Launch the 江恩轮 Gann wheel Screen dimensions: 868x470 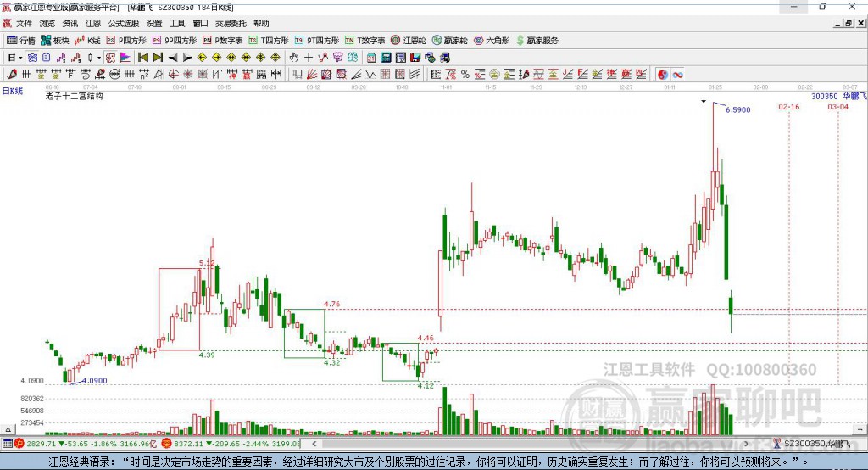[409, 41]
